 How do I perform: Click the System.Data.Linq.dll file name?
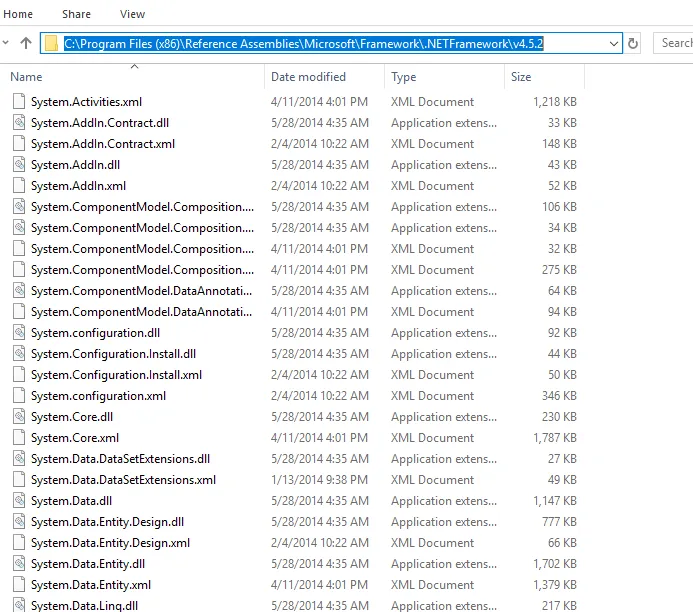click(84, 606)
